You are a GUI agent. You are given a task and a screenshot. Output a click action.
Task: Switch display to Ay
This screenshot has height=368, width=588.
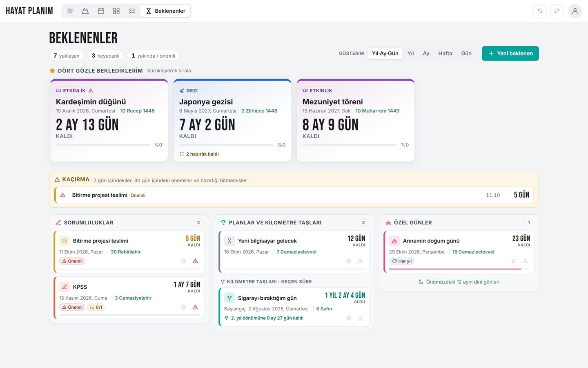(x=426, y=54)
